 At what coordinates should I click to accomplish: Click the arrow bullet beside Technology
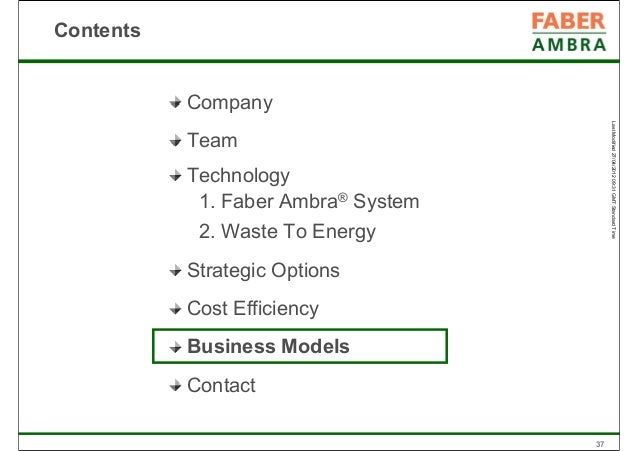point(175,176)
